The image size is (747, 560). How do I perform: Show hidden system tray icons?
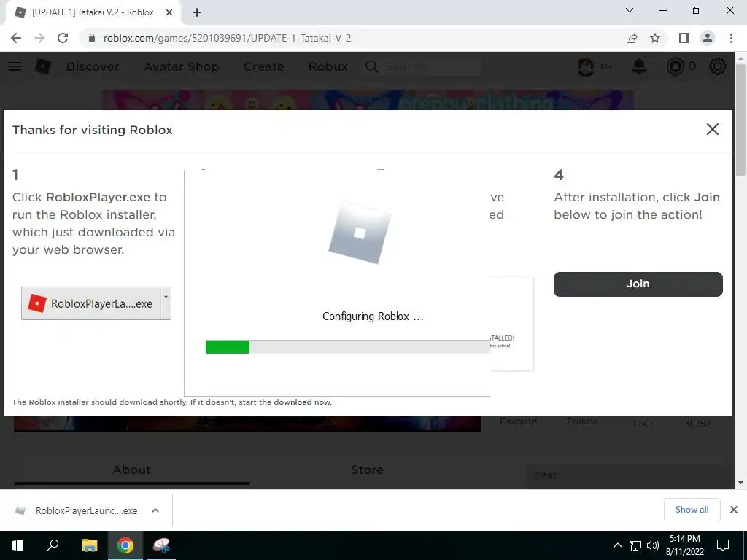(617, 545)
